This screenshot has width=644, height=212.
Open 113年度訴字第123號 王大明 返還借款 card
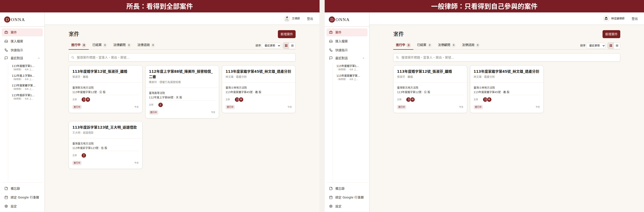(x=106, y=145)
